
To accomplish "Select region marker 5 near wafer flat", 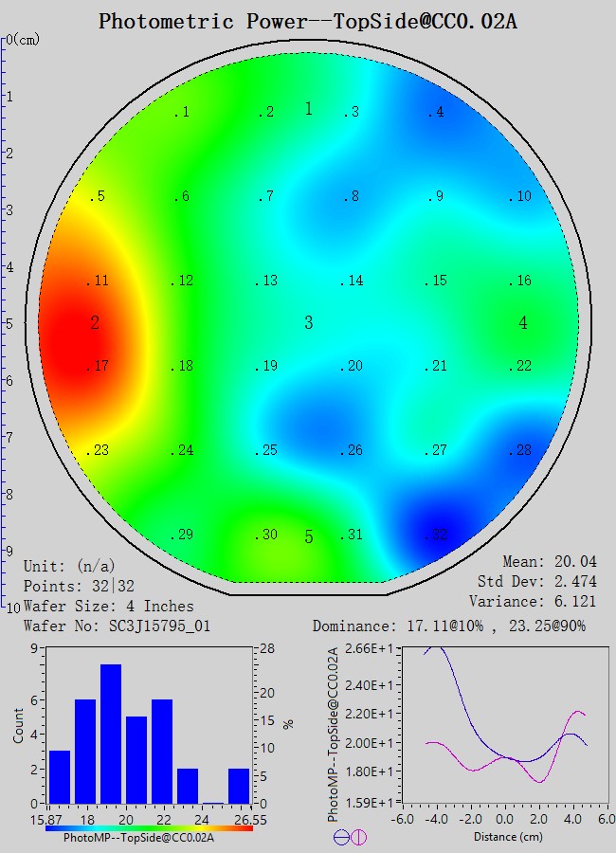I will pyautogui.click(x=308, y=537).
